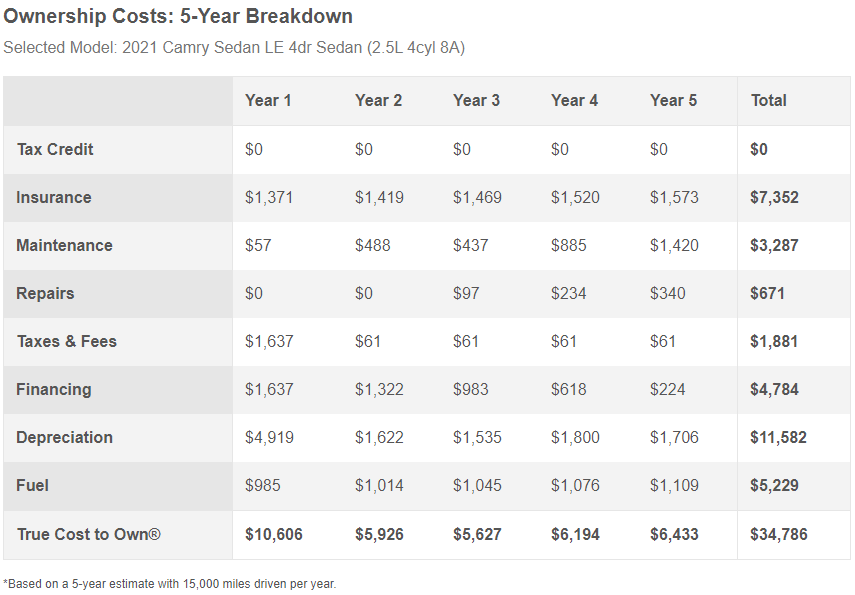Screen dimensions: 855x595
Task: Click the Insurance row label
Action: (54, 197)
